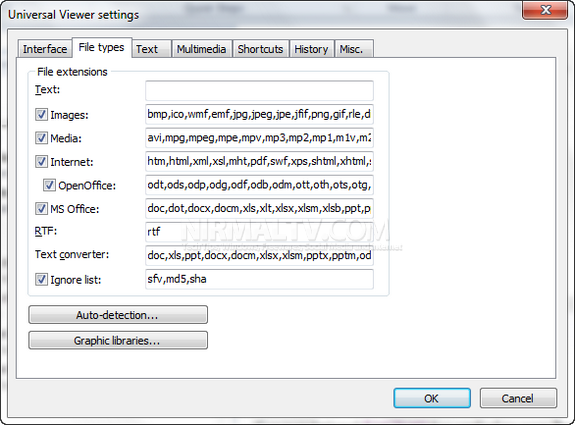Select the Multimedia tab
The image size is (575, 425).
[202, 49]
